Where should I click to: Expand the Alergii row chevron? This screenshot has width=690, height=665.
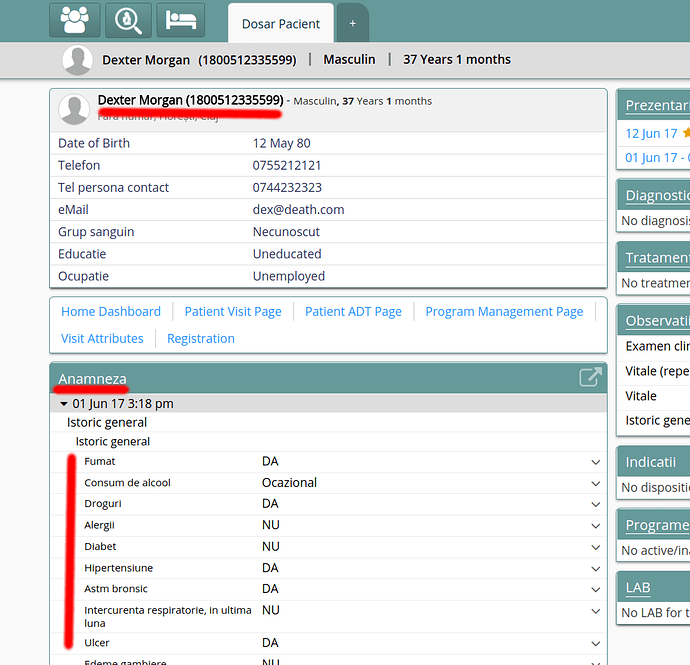(x=595, y=526)
